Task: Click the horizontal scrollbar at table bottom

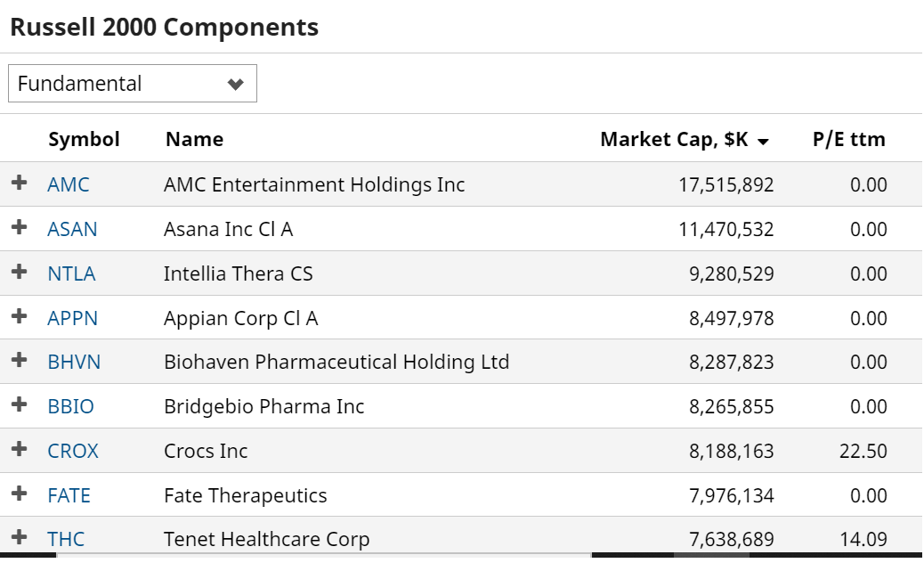Action: pyautogui.click(x=461, y=555)
